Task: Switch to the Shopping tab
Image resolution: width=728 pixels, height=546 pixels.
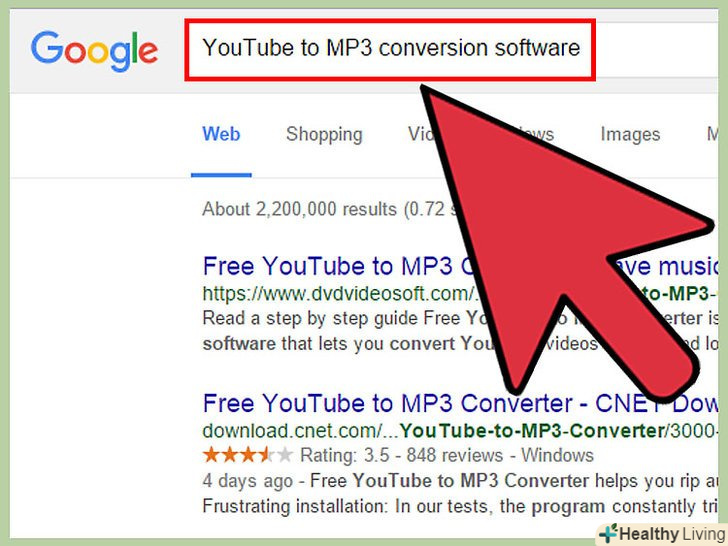Action: 324,135
